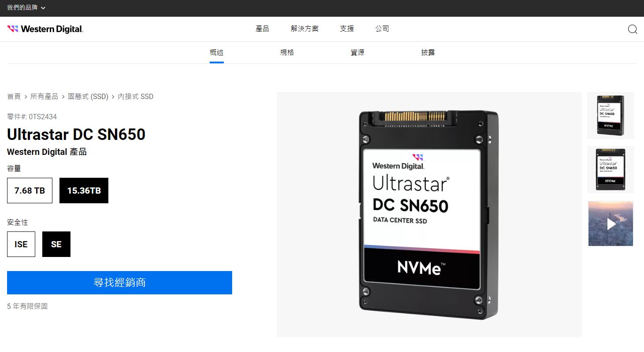Open the 解決方案 navigation dropdown
The width and height of the screenshot is (644, 352).
point(304,29)
